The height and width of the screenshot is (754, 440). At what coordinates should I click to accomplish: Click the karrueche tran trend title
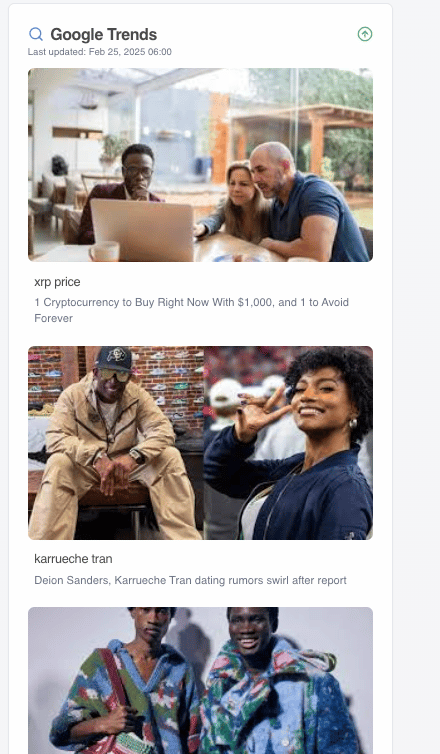(x=73, y=559)
